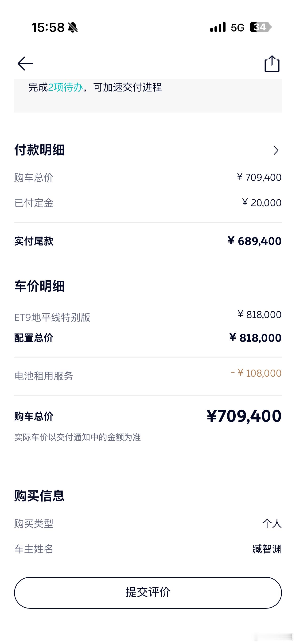Viewport: 296px width, 644px height.
Task: Expand 付款明细 with the chevron arrow
Action: pyautogui.click(x=276, y=150)
